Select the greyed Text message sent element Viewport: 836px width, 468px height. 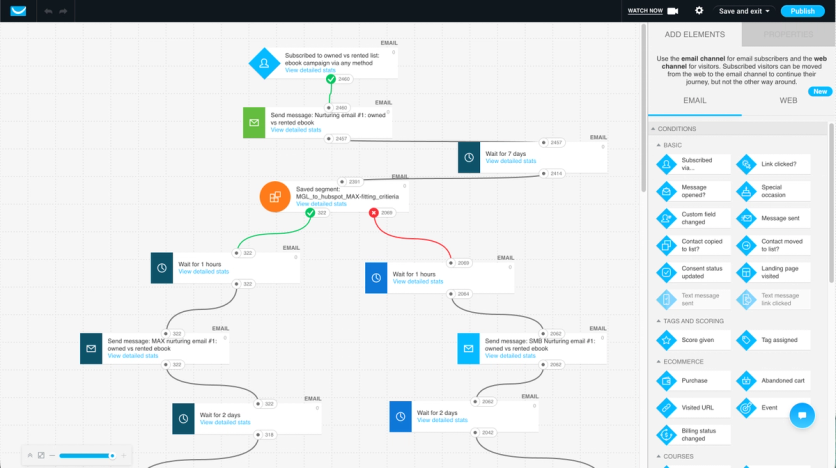tap(693, 300)
